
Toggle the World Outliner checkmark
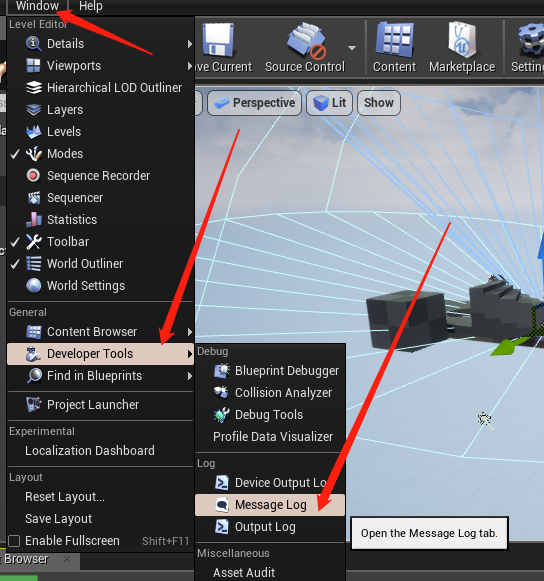15,264
